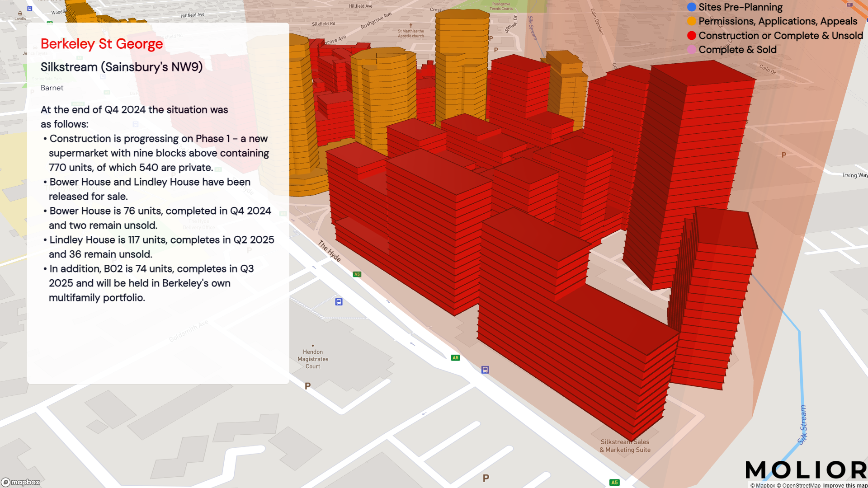This screenshot has height=488, width=868.
Task: Click the Silk Stream river label
Action: point(802,425)
